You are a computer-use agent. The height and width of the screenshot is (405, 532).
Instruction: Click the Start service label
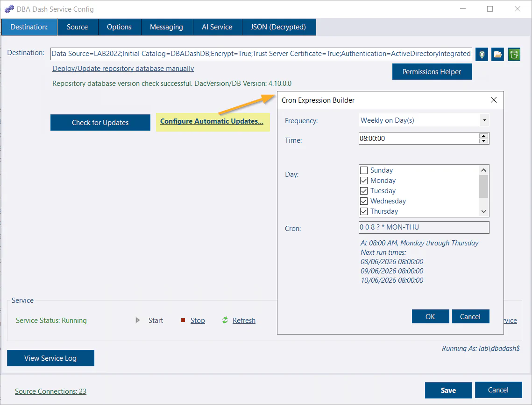tap(156, 320)
